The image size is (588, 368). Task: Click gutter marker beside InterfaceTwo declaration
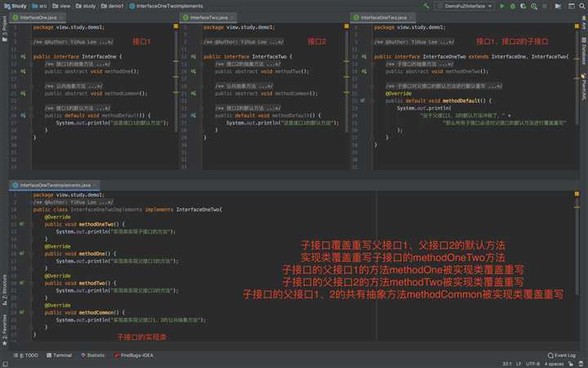tap(194, 56)
